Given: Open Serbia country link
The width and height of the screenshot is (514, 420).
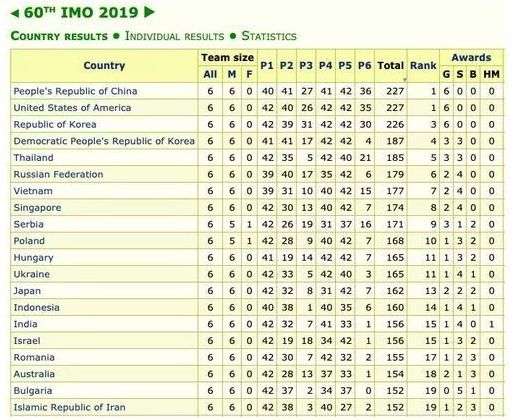Looking at the screenshot, I should click(x=29, y=224).
